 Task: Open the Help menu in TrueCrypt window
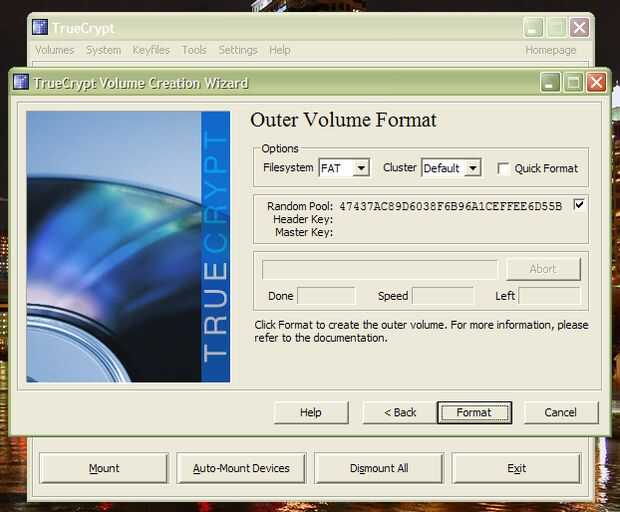[x=280, y=50]
